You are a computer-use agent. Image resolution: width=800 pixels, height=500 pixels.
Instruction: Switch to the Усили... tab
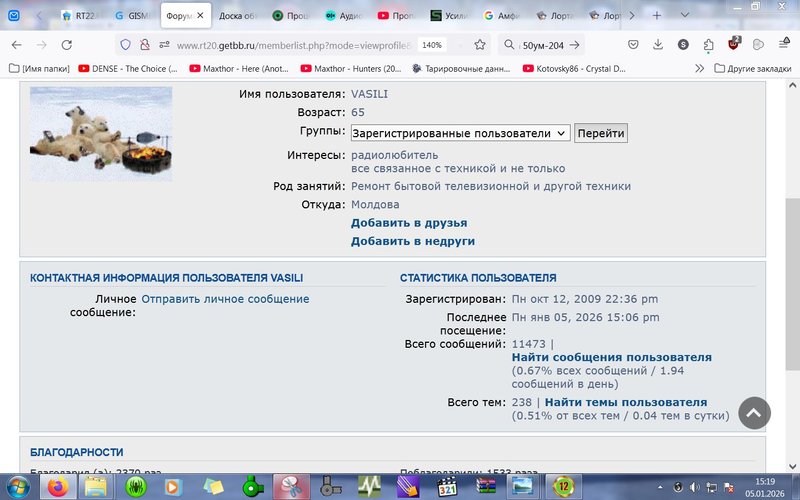click(449, 16)
